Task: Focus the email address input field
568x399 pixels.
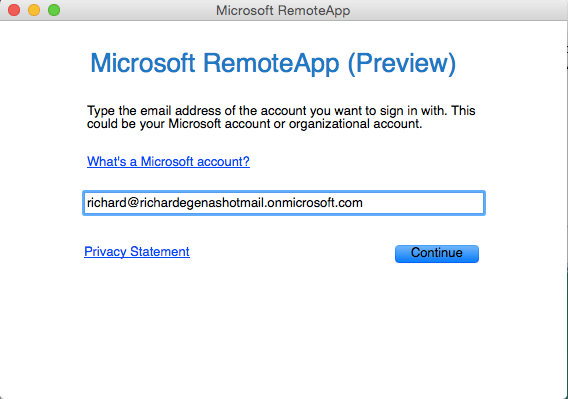Action: [284, 203]
